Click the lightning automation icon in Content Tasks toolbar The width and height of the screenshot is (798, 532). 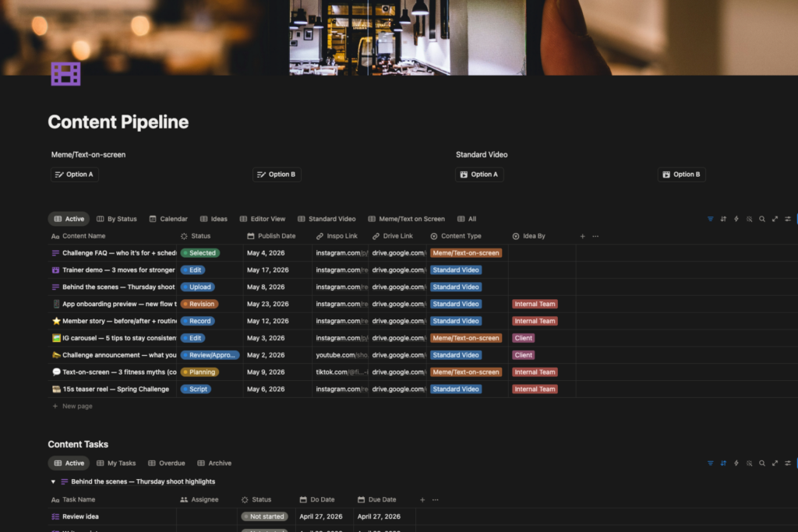[736, 463]
